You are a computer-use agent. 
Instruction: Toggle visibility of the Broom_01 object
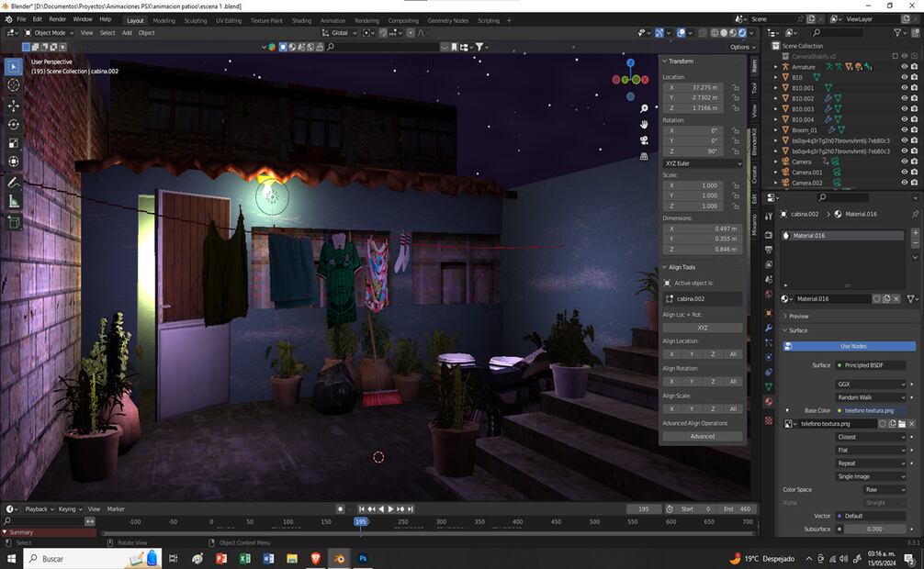(x=904, y=130)
